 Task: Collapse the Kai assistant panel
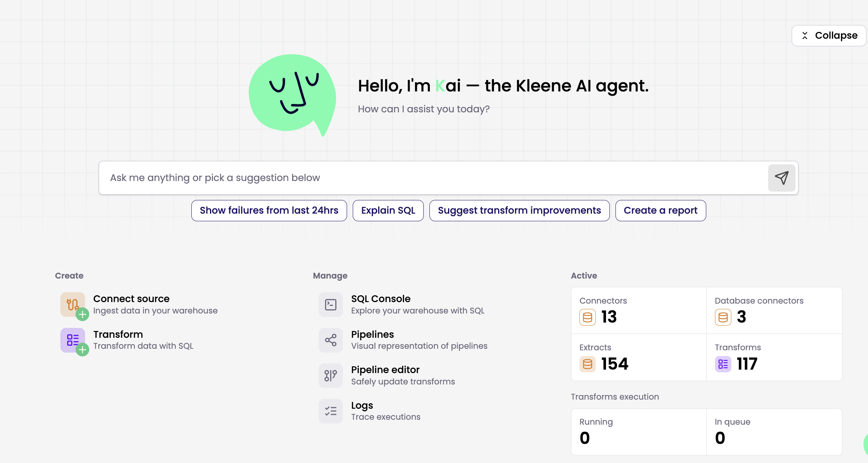829,36
